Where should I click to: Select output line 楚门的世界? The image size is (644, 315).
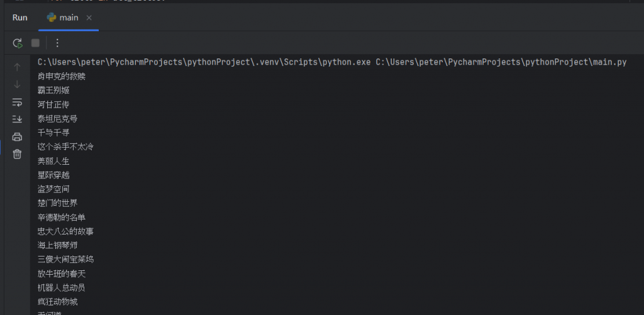[x=57, y=203]
